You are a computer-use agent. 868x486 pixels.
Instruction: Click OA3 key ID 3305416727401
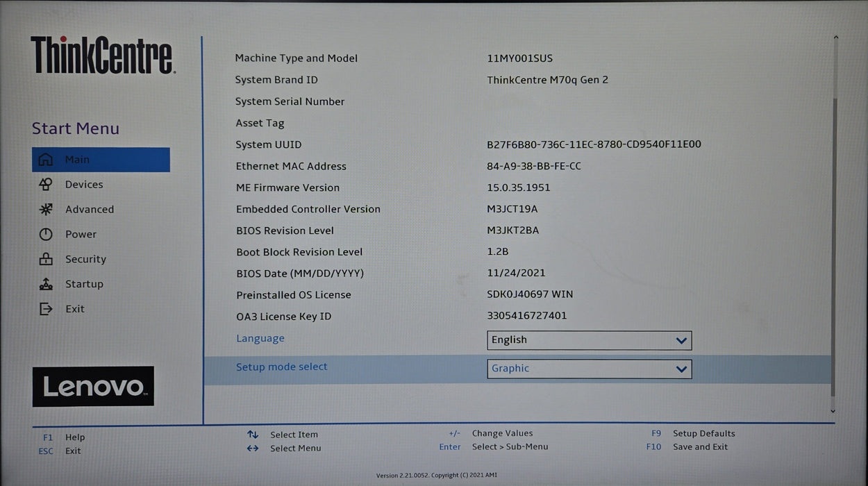pos(527,316)
